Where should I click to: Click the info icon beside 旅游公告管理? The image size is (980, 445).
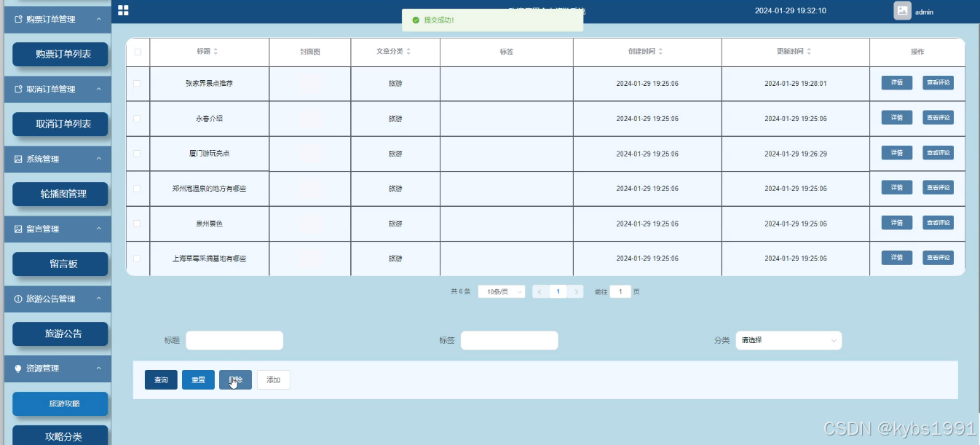pyautogui.click(x=19, y=299)
